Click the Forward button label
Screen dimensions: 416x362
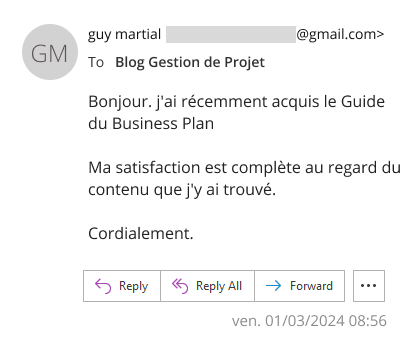pos(311,286)
